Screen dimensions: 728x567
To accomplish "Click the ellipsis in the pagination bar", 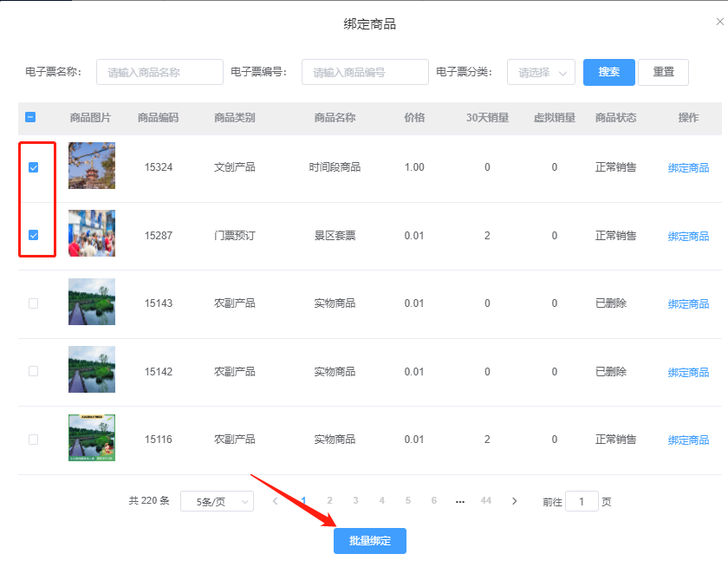I will click(x=459, y=501).
